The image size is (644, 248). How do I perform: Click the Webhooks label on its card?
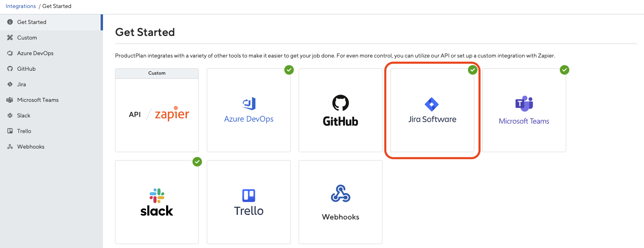(341, 217)
